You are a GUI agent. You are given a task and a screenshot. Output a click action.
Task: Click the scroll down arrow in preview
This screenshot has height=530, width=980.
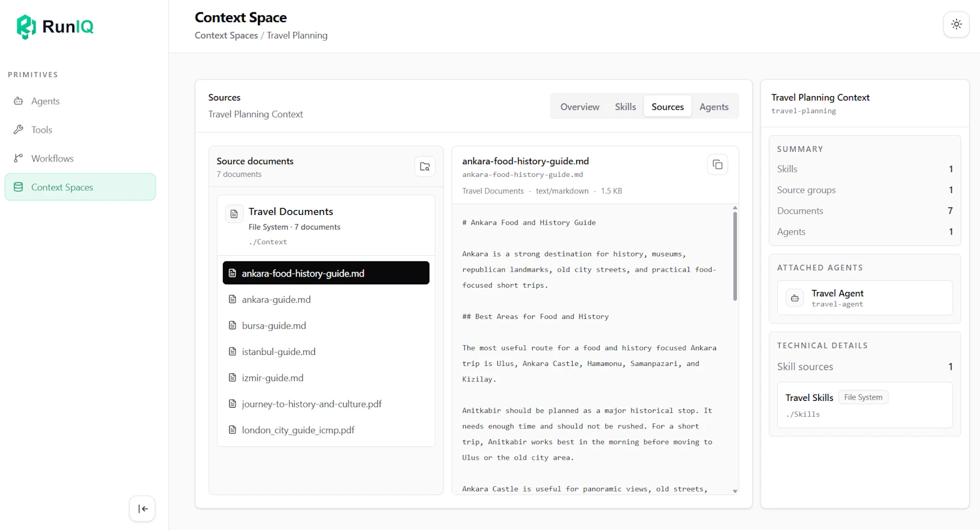coord(735,491)
